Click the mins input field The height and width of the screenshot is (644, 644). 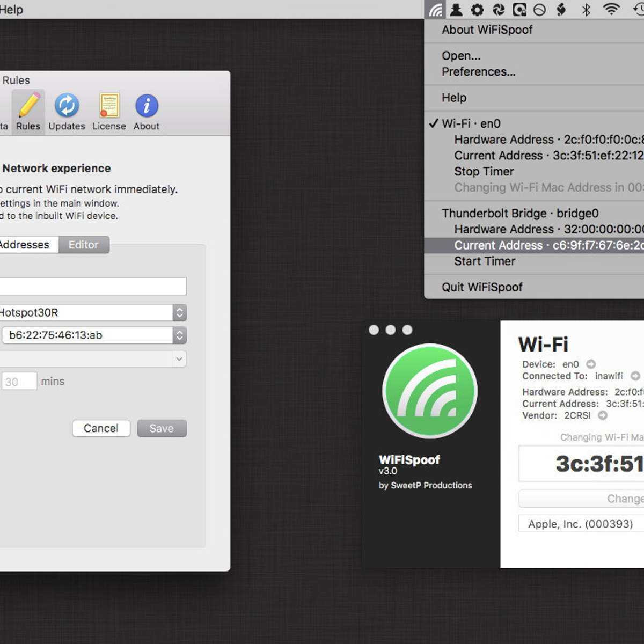[19, 381]
